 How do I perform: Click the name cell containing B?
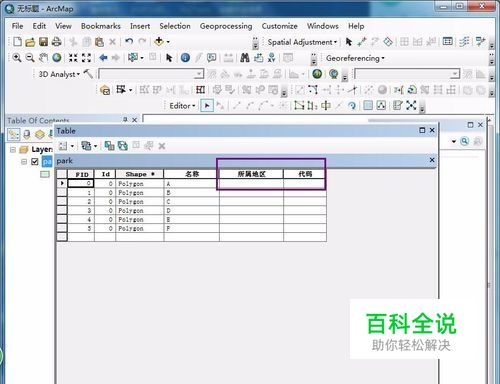click(x=191, y=193)
